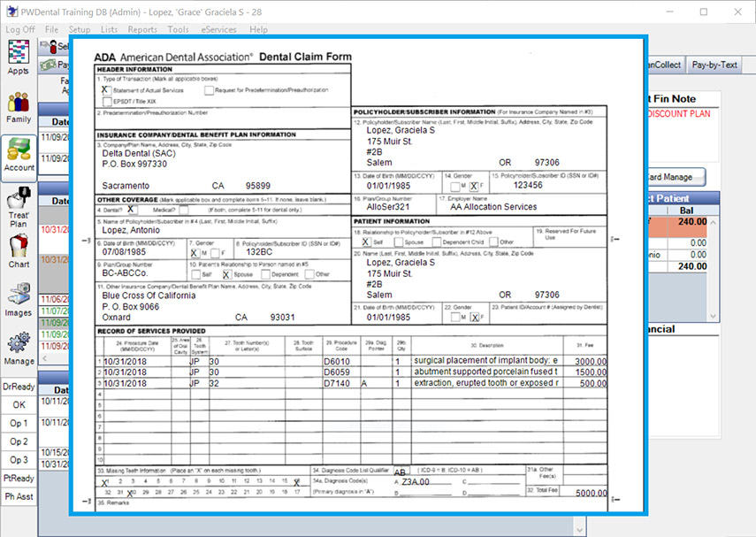This screenshot has height=537, width=756.
Task: Click procedure code D6059
Action: (x=337, y=372)
